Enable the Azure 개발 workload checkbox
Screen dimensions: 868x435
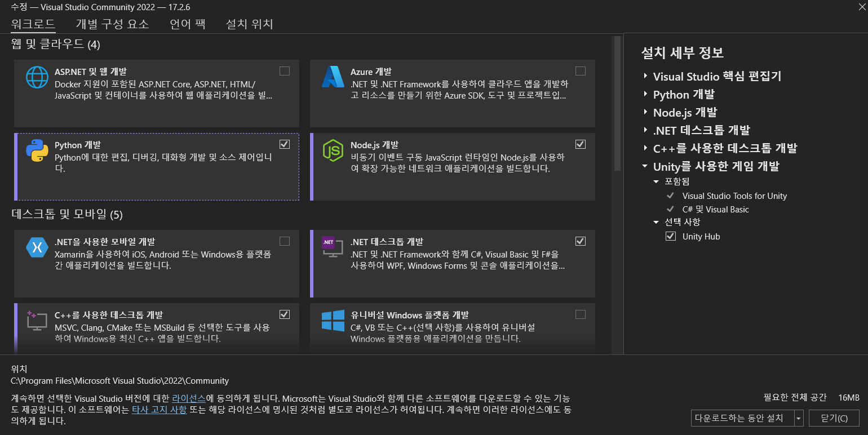581,71
